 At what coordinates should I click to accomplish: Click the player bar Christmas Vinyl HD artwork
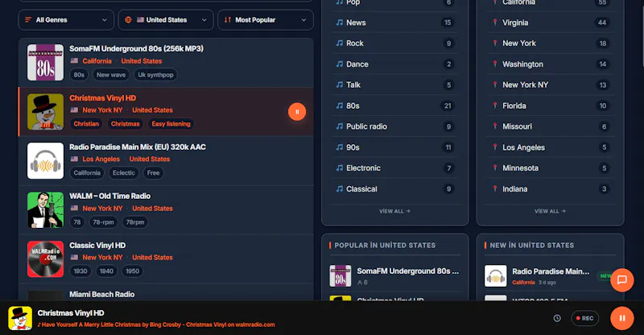(20, 318)
